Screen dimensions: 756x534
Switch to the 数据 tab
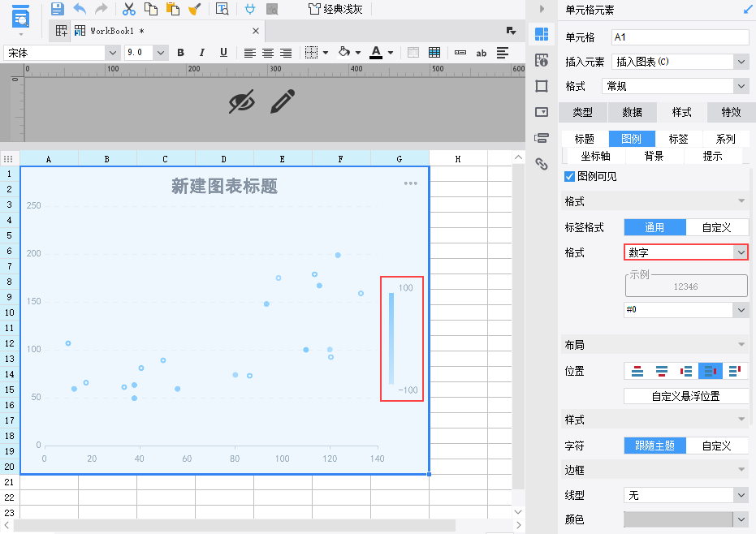[x=632, y=112]
